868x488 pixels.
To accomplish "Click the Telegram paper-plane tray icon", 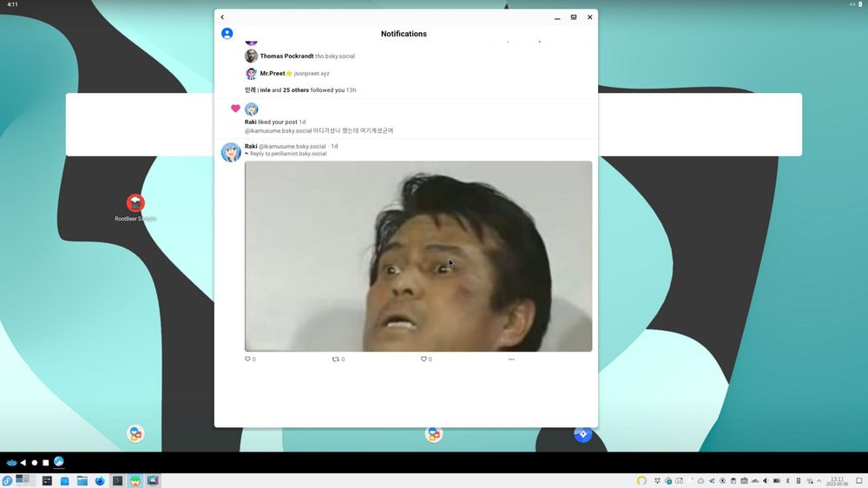I will [x=712, y=481].
